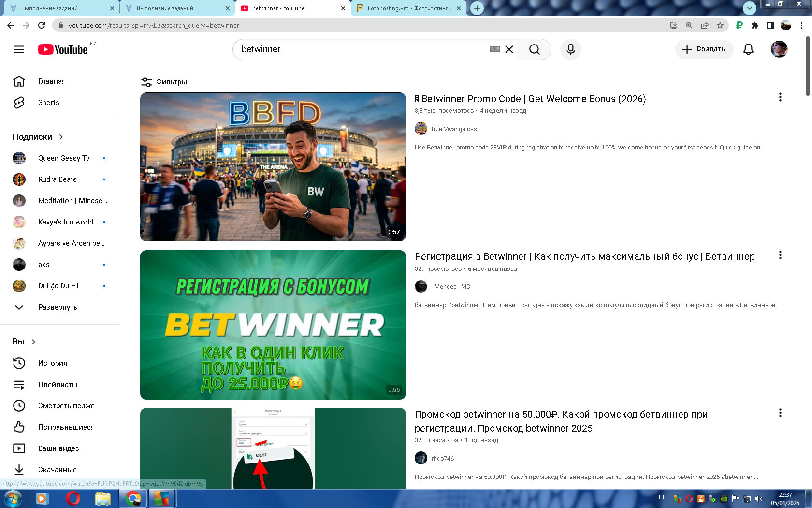Close the betwinner - YouTube tab

coord(343,8)
